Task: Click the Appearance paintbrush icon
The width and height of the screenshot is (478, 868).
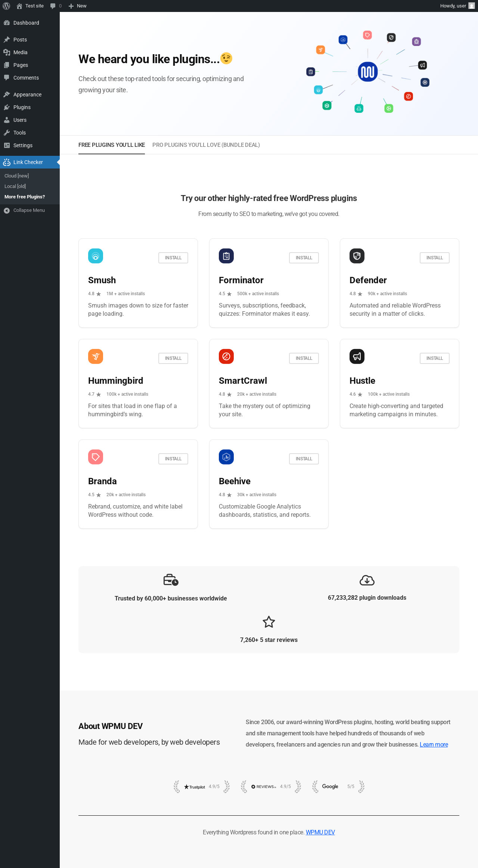Action: coord(7,95)
